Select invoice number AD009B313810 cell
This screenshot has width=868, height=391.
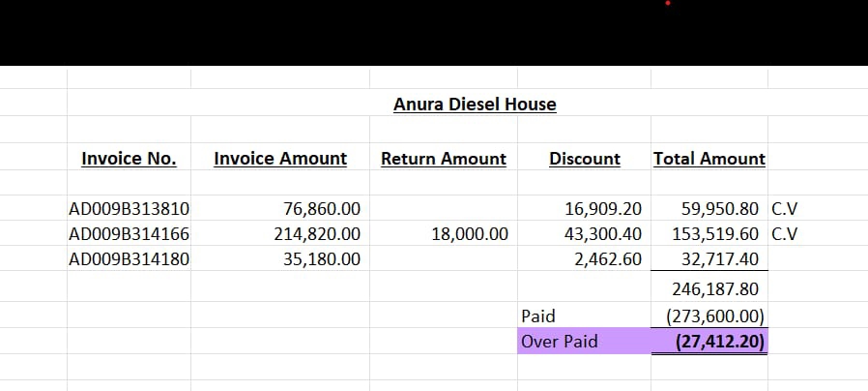coord(129,208)
